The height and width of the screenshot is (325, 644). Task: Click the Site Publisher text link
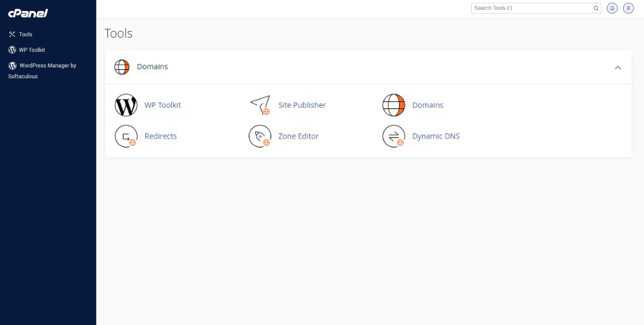pyautogui.click(x=302, y=105)
